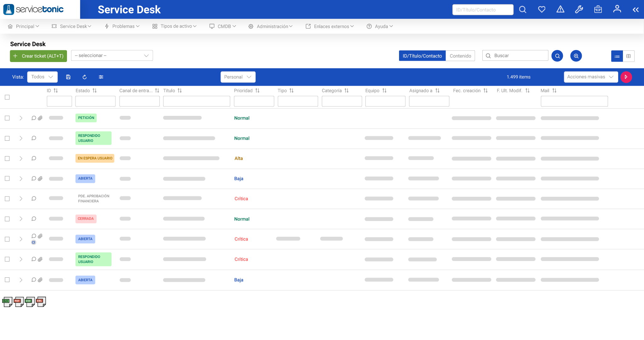Open the seleccionar dropdown
The height and width of the screenshot is (340, 644).
click(x=112, y=55)
